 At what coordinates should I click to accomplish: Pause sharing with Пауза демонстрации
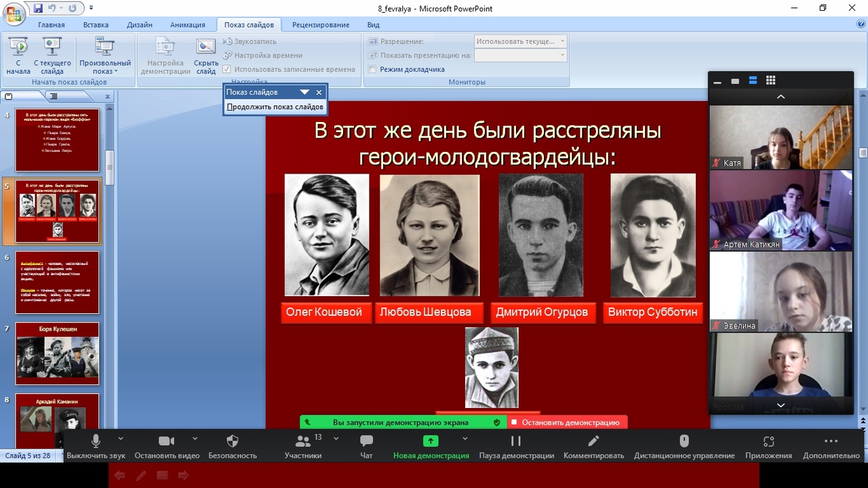pos(517,447)
